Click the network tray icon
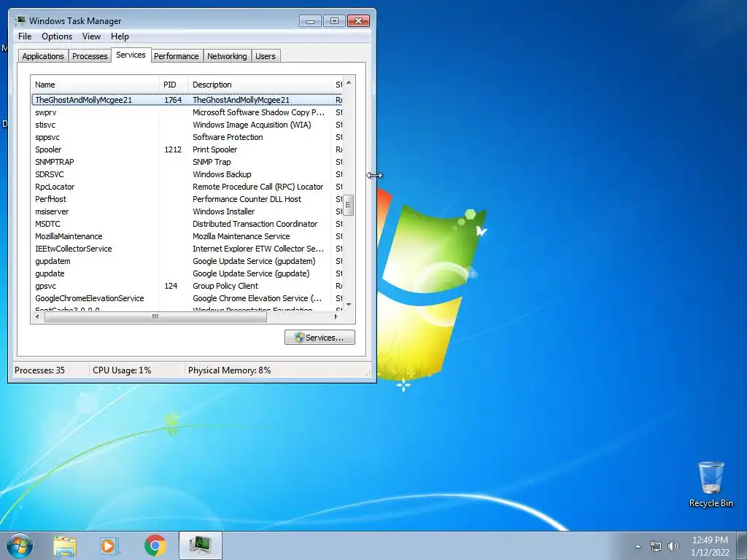747x560 pixels. pos(656,546)
